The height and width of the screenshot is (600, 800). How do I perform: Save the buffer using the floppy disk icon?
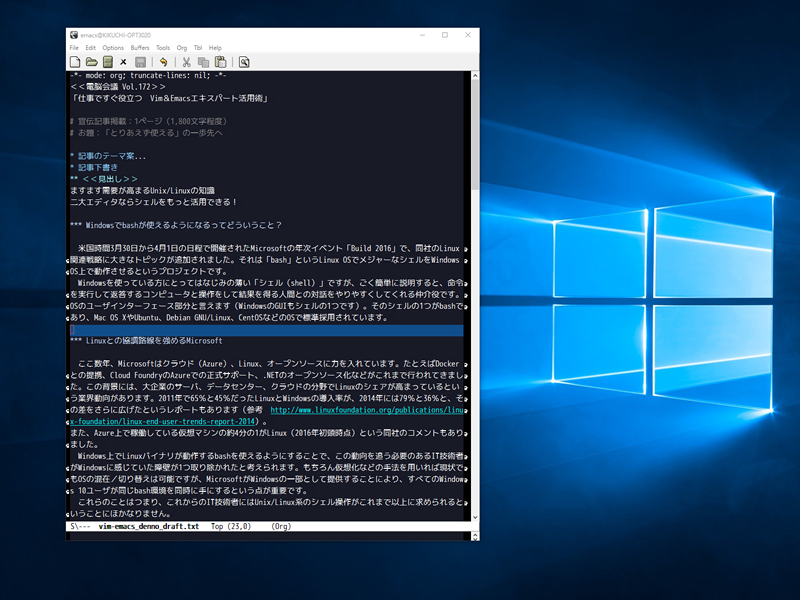point(140,62)
